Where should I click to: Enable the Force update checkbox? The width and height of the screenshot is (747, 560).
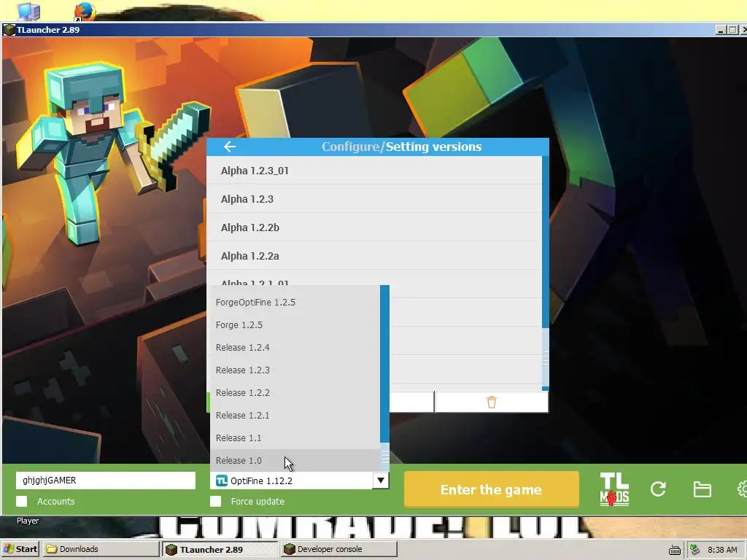215,501
